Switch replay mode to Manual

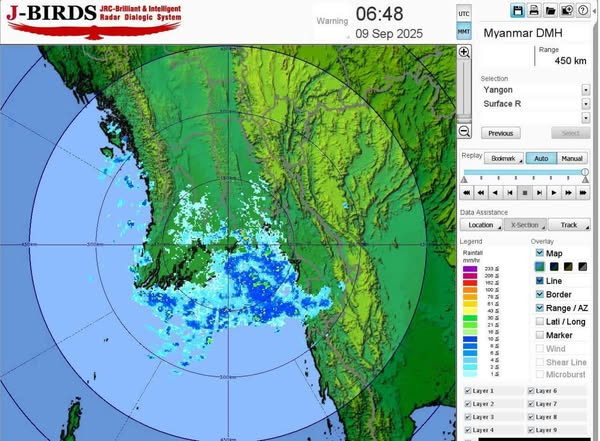(x=572, y=158)
